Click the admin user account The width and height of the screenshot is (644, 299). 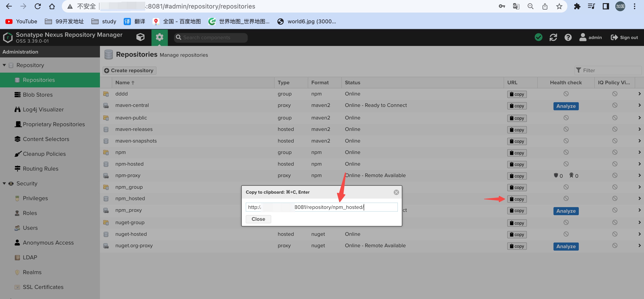590,37
